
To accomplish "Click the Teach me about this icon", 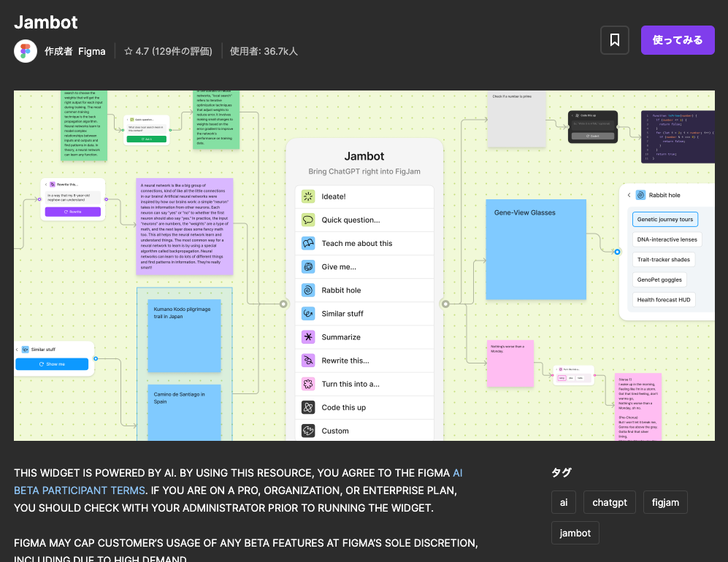I will [x=308, y=244].
